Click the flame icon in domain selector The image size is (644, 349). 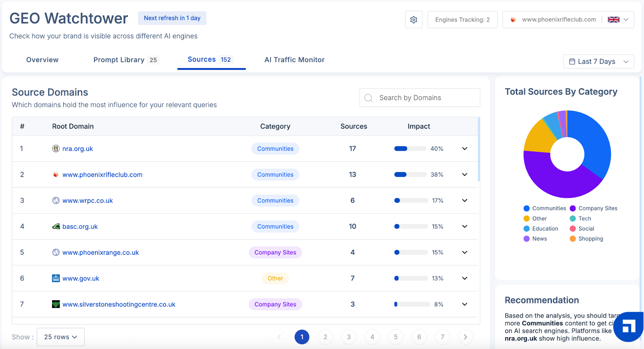pyautogui.click(x=513, y=20)
